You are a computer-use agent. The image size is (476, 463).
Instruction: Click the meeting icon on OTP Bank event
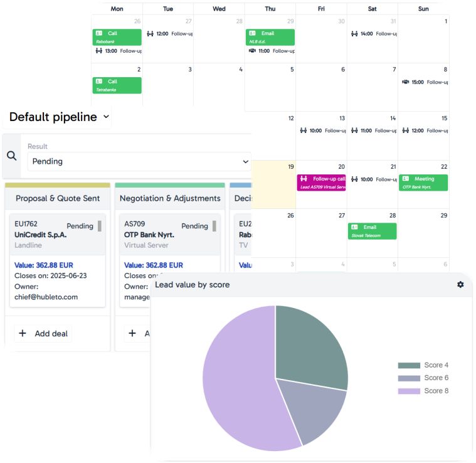(x=406, y=179)
